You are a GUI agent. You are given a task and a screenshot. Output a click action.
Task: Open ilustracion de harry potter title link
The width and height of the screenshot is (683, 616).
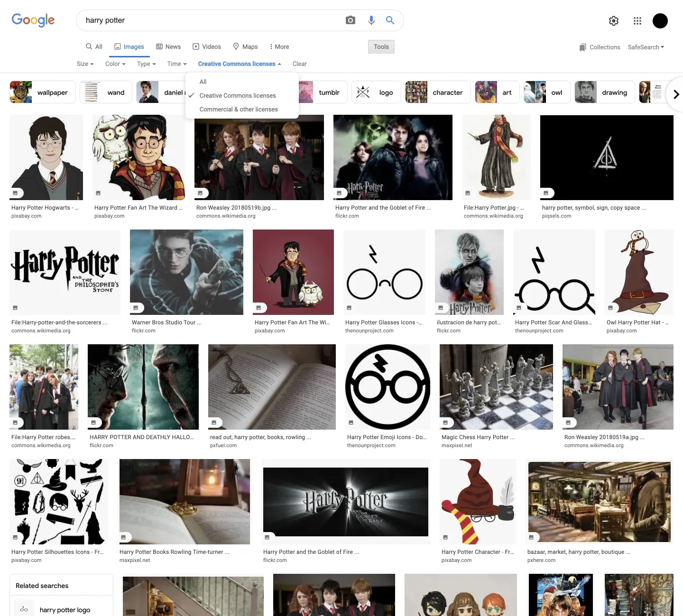pyautogui.click(x=469, y=322)
